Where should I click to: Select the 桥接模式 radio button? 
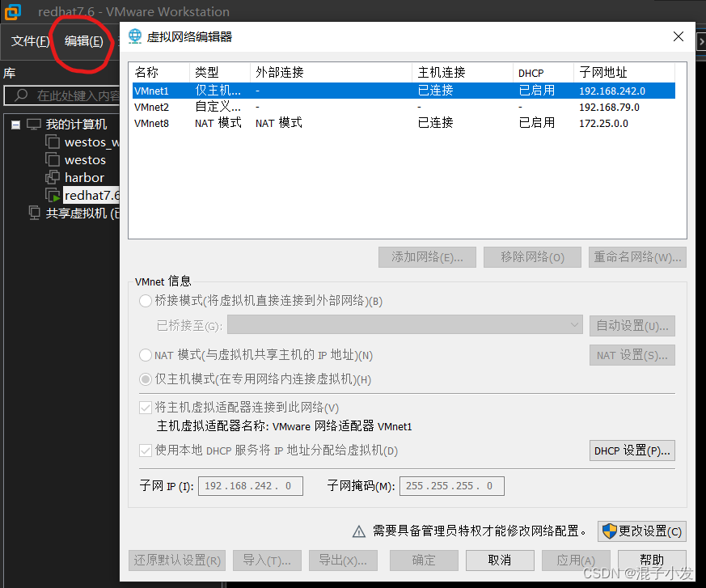click(145, 302)
